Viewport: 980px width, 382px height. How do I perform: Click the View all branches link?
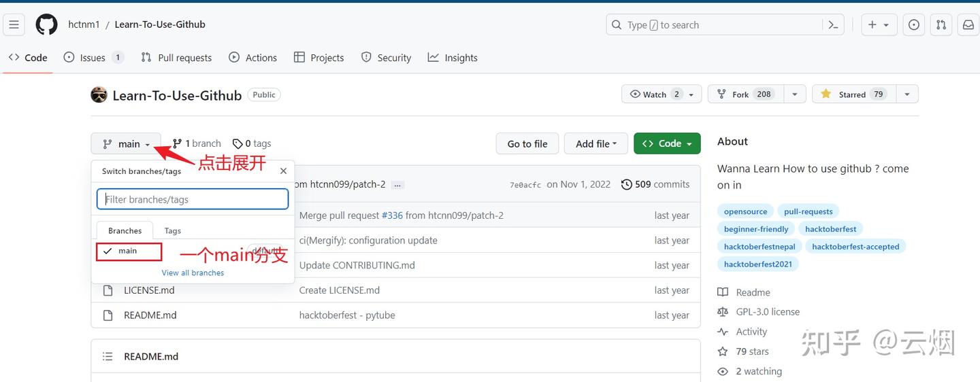(x=193, y=273)
